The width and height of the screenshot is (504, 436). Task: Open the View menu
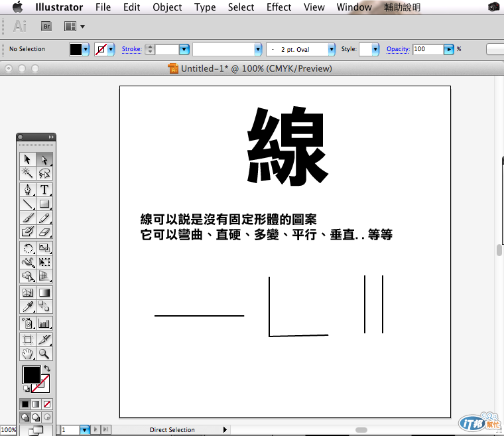tap(314, 7)
